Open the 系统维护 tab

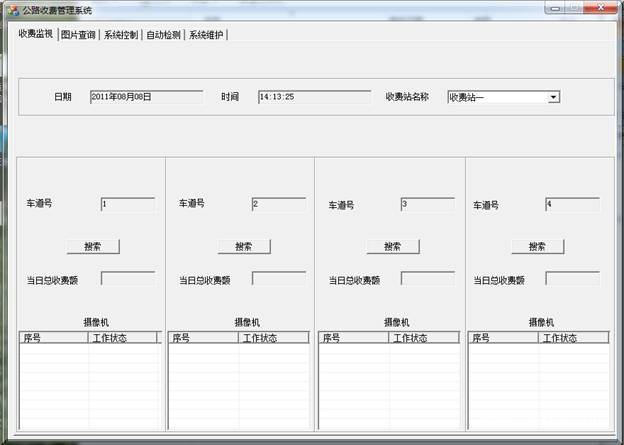coord(205,34)
